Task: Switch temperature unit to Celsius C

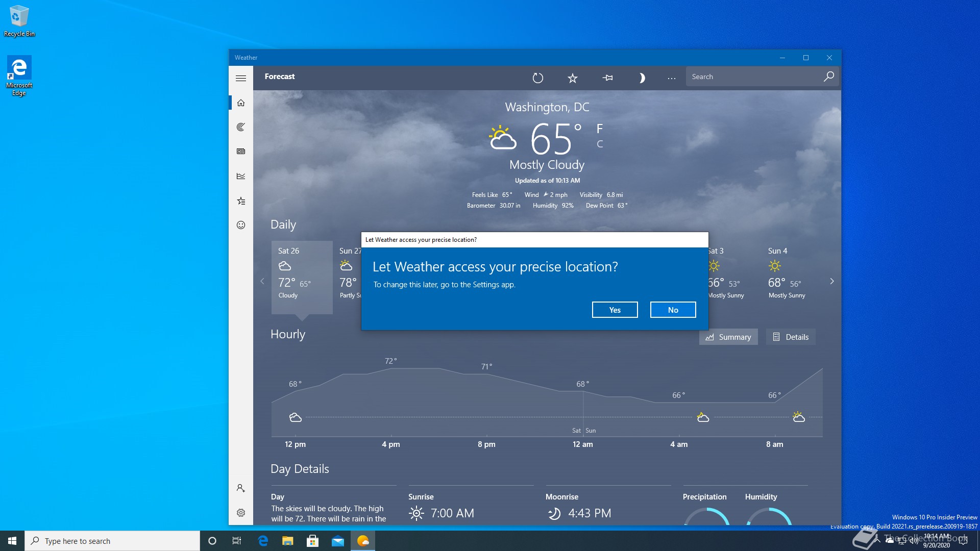Action: (x=600, y=144)
